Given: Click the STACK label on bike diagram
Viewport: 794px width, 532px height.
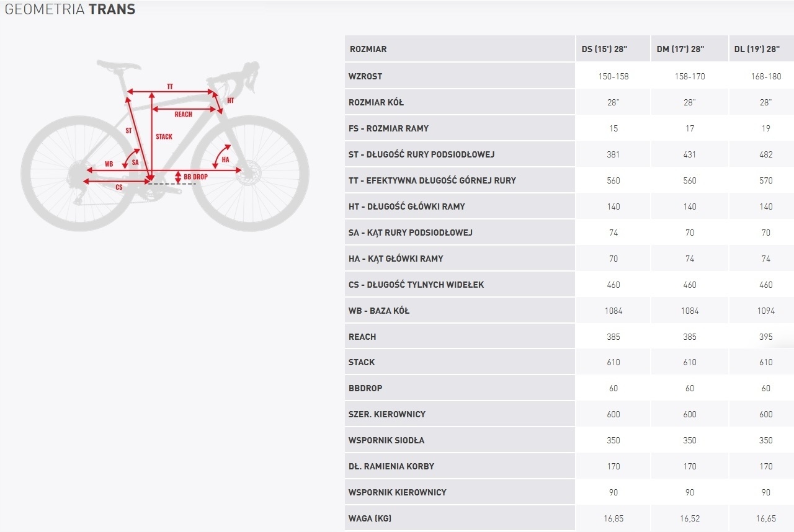Looking at the screenshot, I should 164,136.
